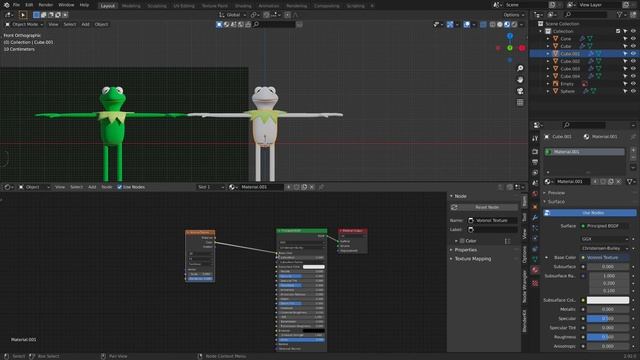Click the Cone mesh icon in outliner
The width and height of the screenshot is (640, 360).
[x=556, y=38]
